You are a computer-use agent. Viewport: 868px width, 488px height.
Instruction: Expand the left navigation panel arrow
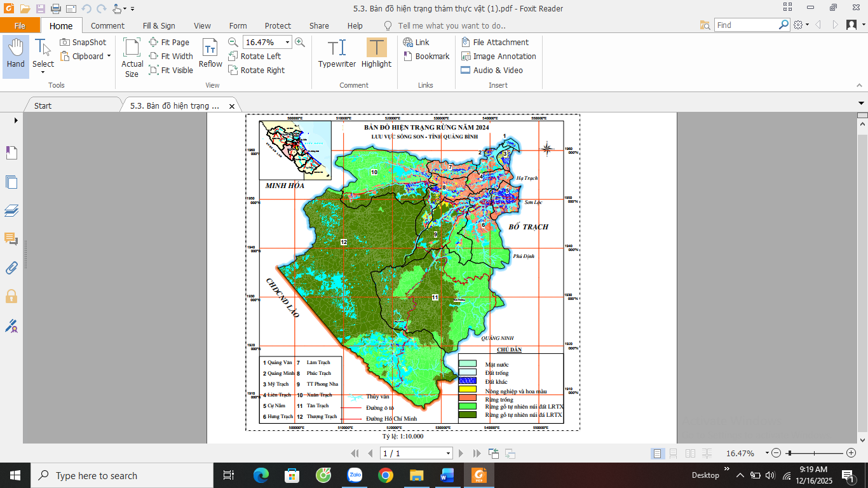[16, 120]
